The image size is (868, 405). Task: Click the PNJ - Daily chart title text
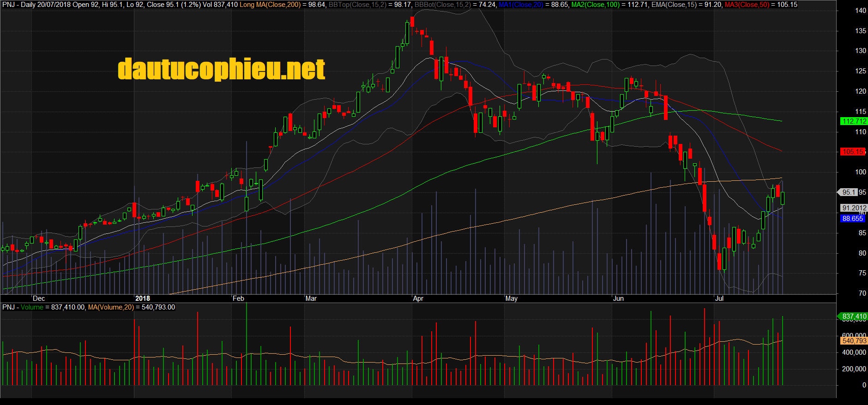[x=18, y=5]
